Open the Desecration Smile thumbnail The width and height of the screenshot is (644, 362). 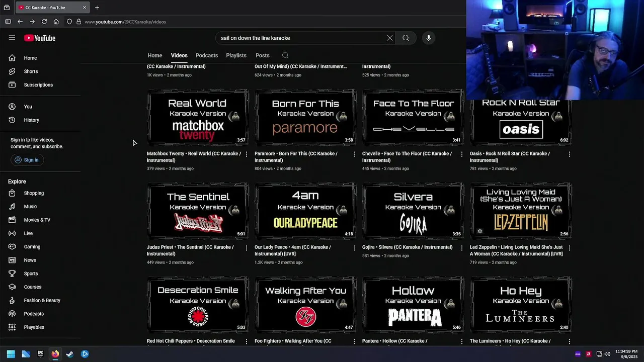coord(198,305)
